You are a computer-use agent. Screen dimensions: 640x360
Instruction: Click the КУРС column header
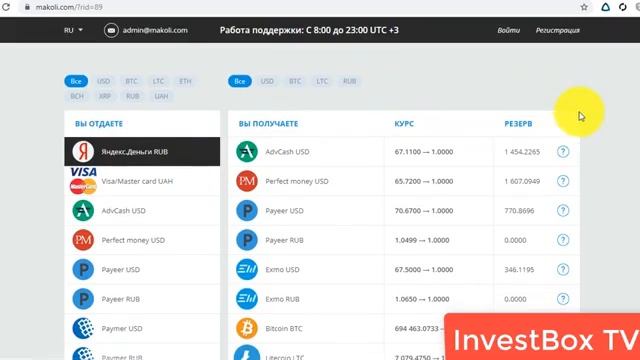pyautogui.click(x=404, y=124)
